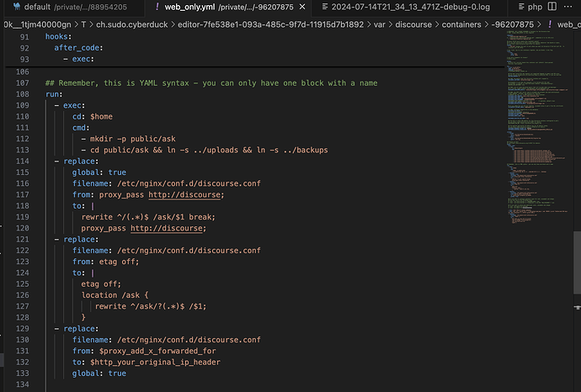
Task: Click 'from: etag off;' on line 123
Action: (x=105, y=262)
